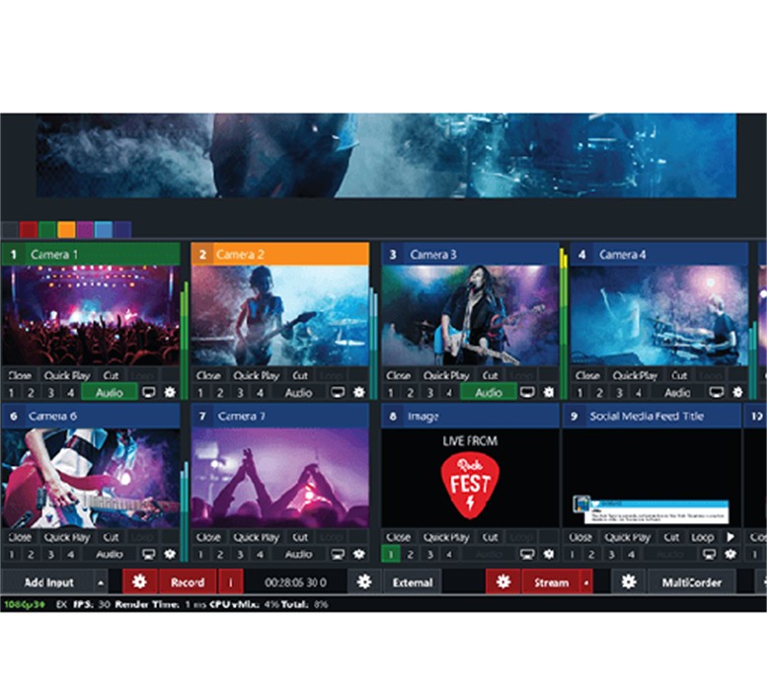This screenshot has width=767, height=700.
Task: Select the orange category color tab
Action: click(66, 229)
